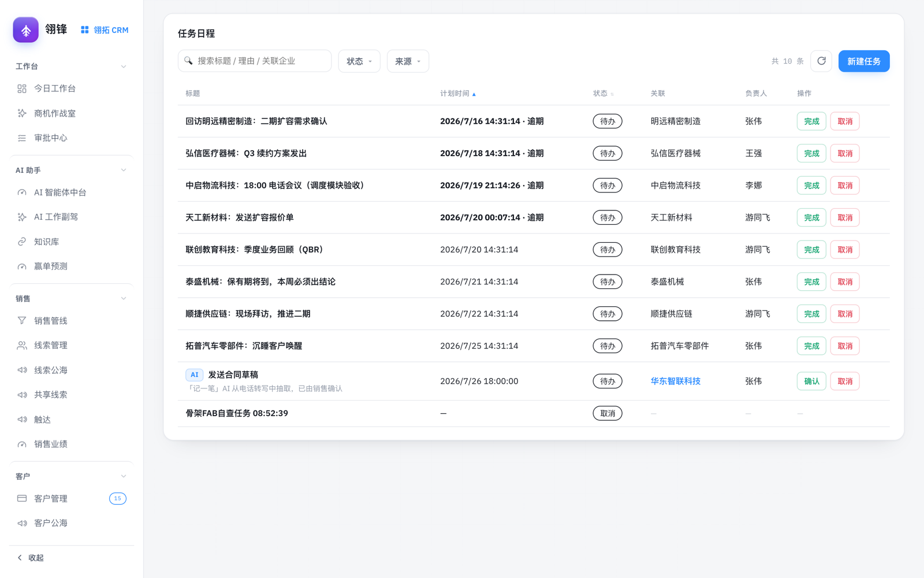Select task 天工新材料：发送扩容报价单
This screenshot has height=578, width=924.
240,217
